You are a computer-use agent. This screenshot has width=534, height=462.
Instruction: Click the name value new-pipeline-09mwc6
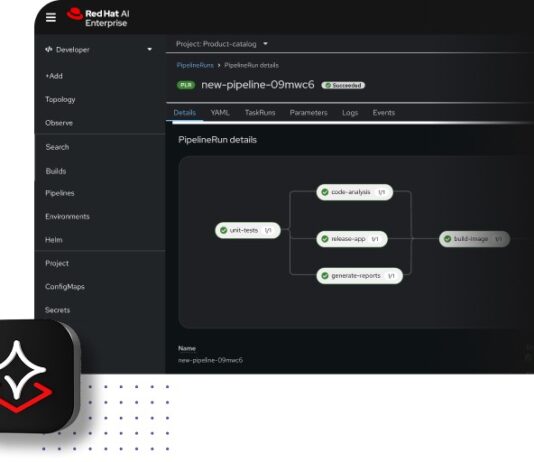pyautogui.click(x=210, y=360)
